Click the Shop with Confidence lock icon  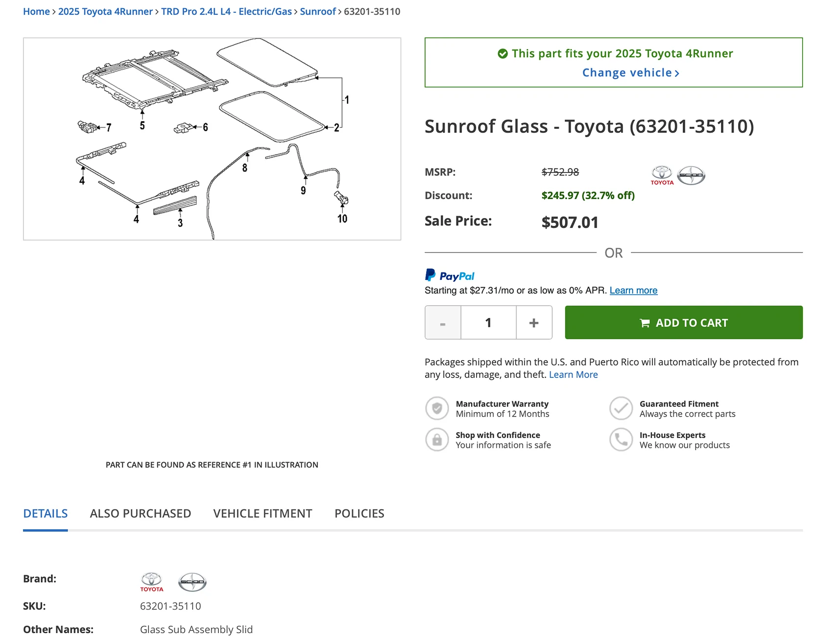pos(437,440)
